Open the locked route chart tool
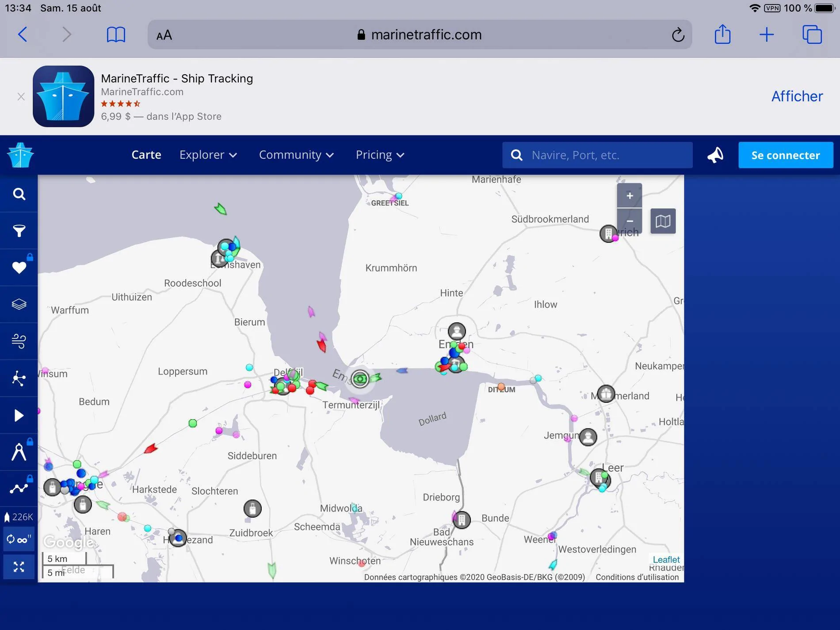Screen dimensions: 840x630 pos(19,489)
